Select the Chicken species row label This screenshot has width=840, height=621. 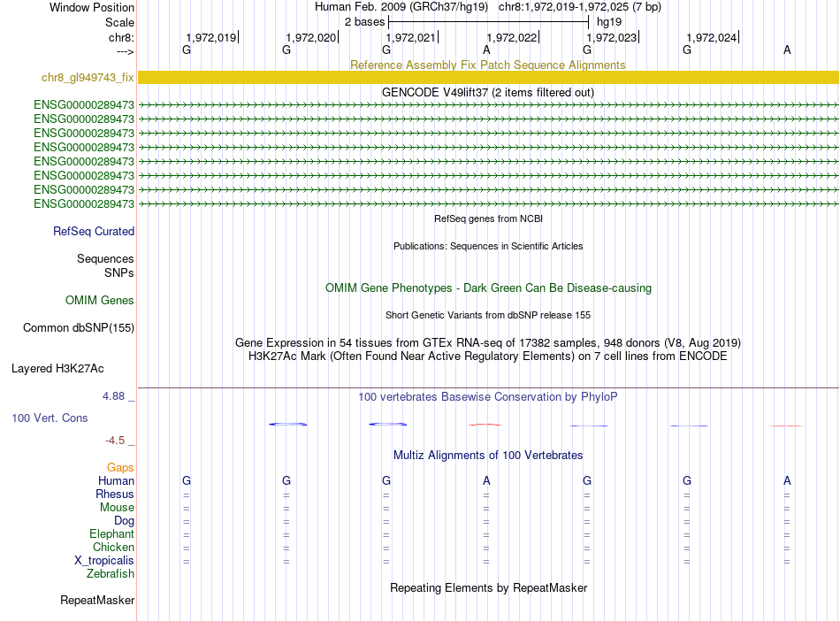pos(113,547)
